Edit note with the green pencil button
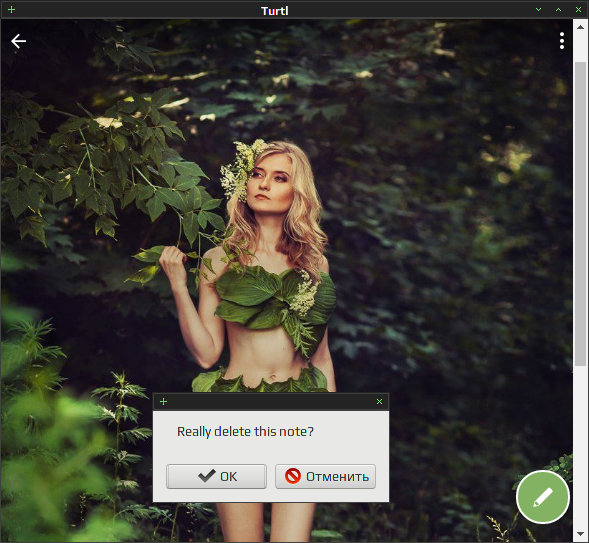This screenshot has width=589, height=543. point(542,497)
